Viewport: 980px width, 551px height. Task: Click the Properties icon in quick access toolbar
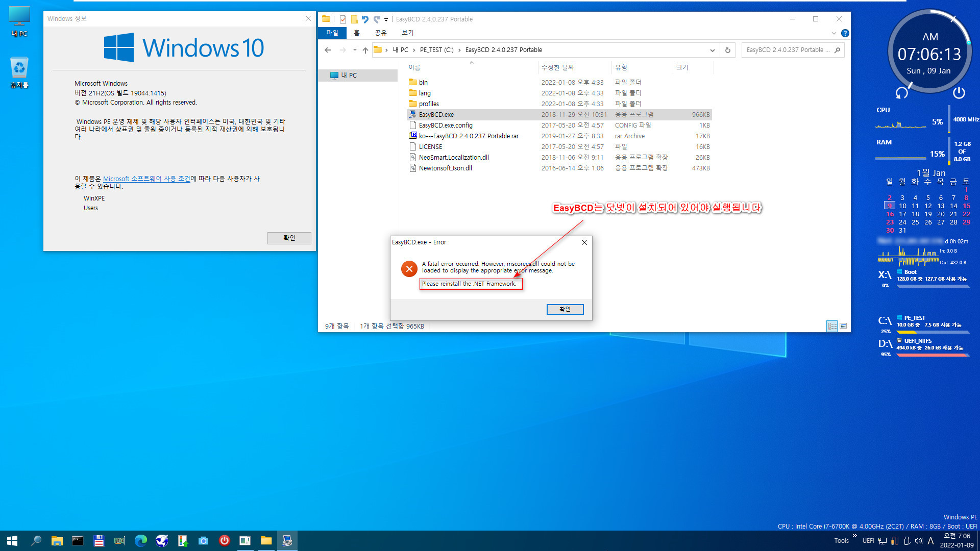tap(343, 19)
